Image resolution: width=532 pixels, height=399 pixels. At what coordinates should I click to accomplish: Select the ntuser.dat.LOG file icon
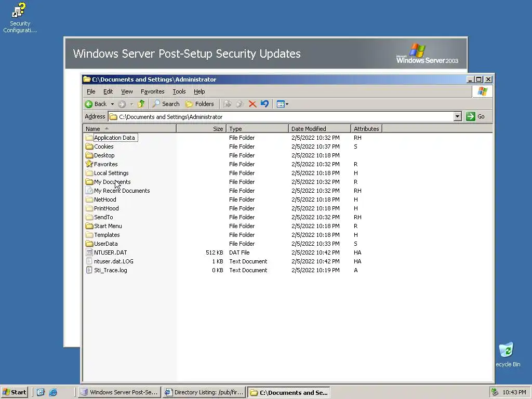coord(89,261)
